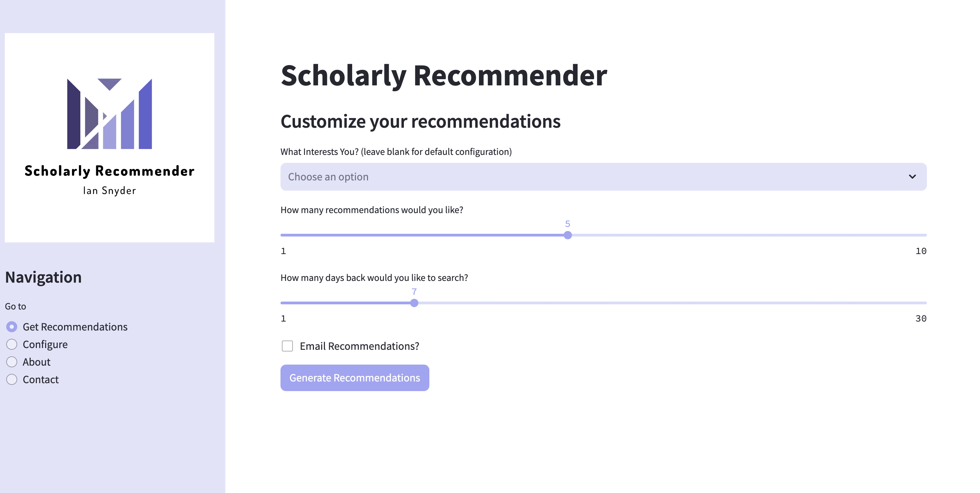980x493 pixels.
Task: Choose the About navigation option
Action: (x=12, y=362)
